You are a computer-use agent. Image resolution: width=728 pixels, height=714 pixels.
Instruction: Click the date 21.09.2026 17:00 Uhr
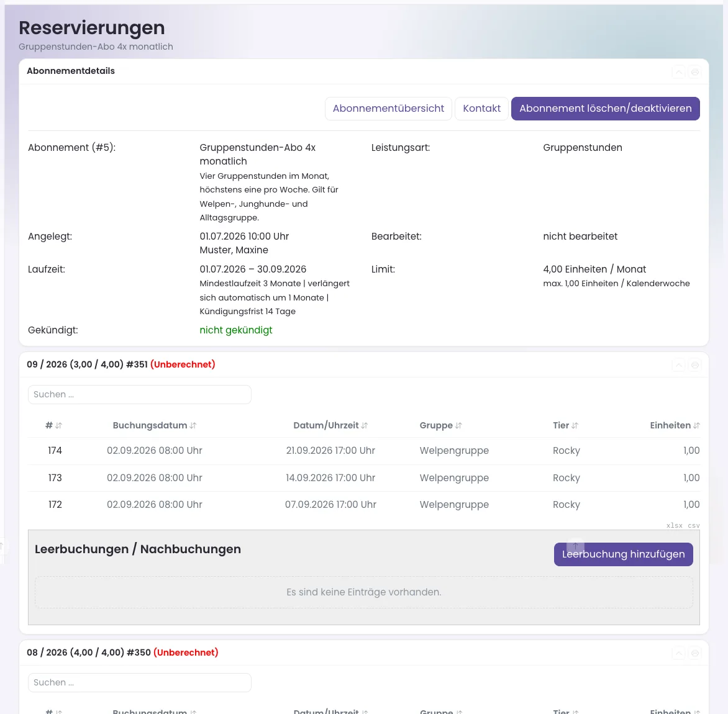pyautogui.click(x=330, y=451)
